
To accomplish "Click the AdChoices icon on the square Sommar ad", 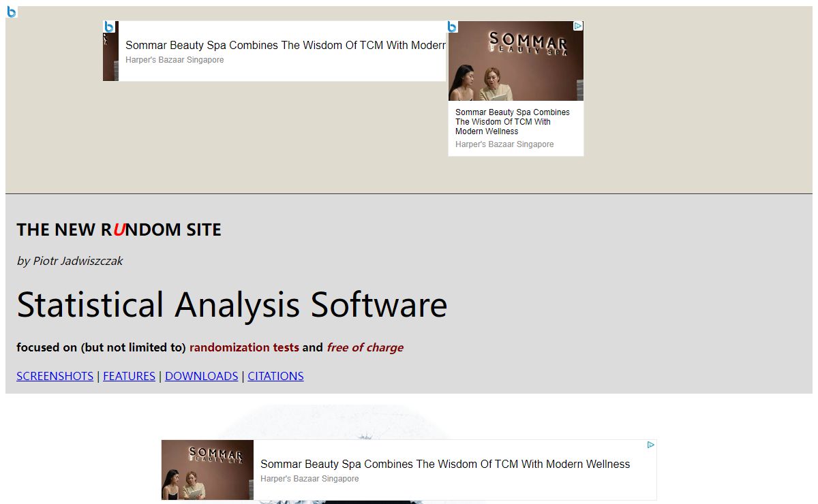I will (578, 26).
